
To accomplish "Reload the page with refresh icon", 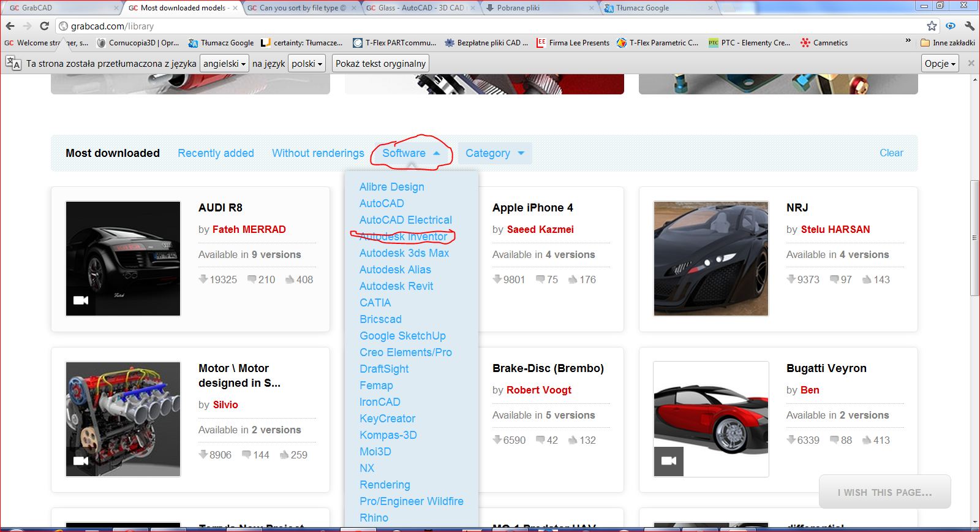I will (x=44, y=26).
